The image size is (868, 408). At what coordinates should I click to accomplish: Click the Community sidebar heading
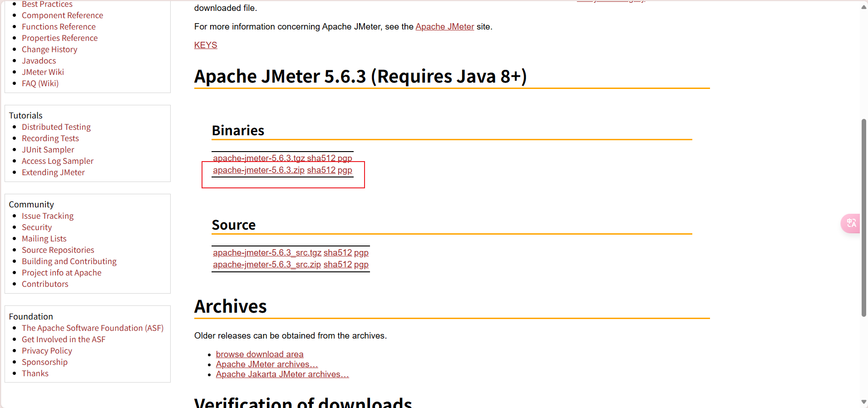[31, 205]
